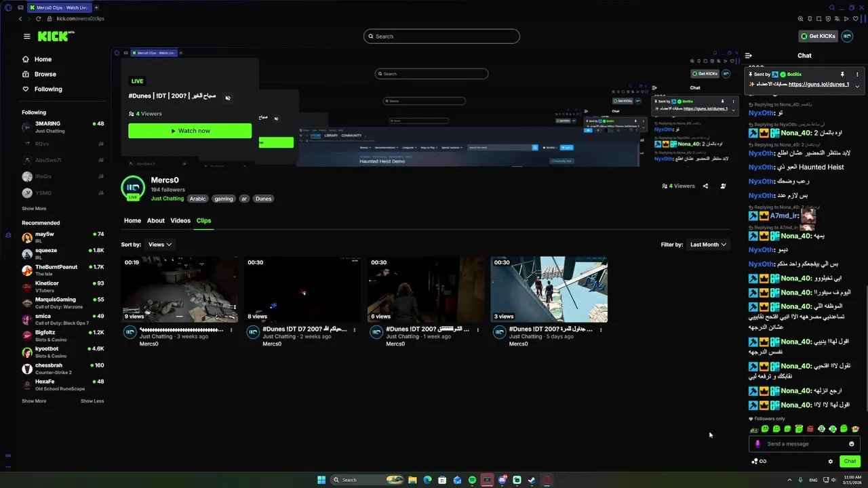Play the clip with 3 views

pos(549,289)
